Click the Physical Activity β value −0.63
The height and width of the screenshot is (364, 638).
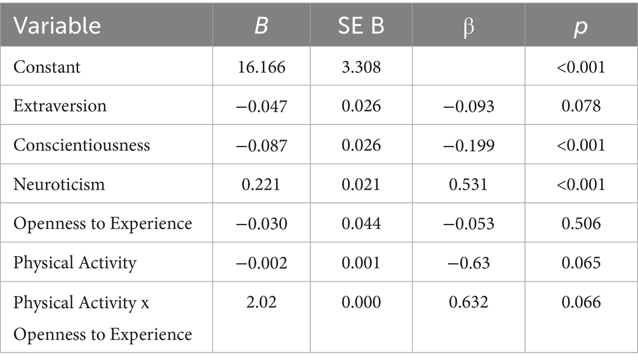pos(468,263)
